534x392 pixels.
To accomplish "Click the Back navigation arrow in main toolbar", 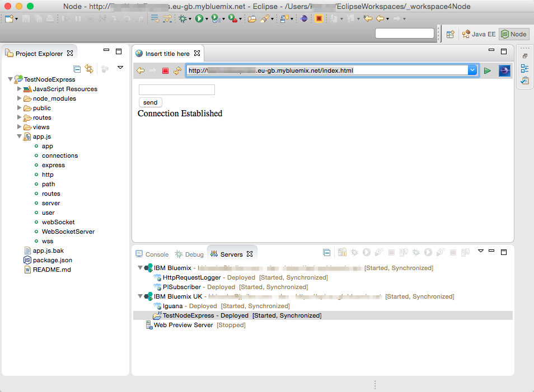I will coord(381,18).
